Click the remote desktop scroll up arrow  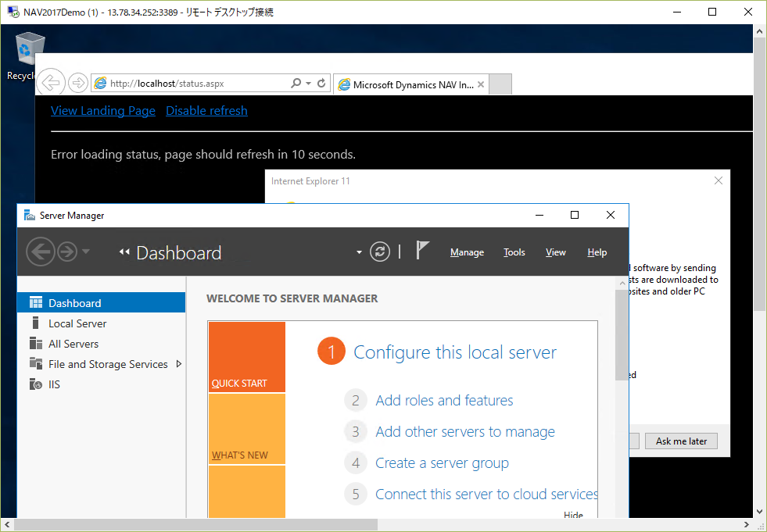pos(759,30)
